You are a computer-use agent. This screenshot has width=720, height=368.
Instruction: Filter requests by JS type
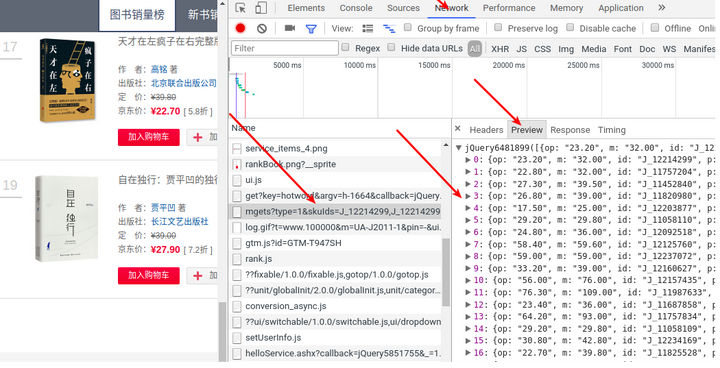[522, 49]
